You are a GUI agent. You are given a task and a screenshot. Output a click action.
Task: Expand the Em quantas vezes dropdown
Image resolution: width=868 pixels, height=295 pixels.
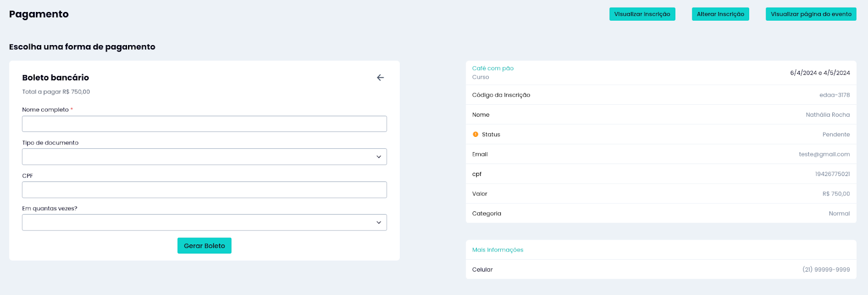coord(205,222)
